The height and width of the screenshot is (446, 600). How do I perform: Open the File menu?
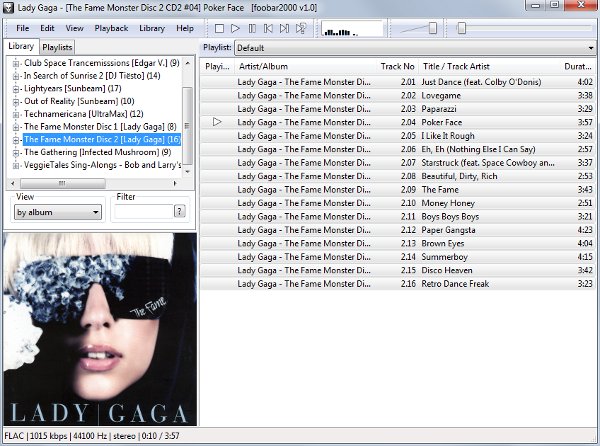[23, 28]
